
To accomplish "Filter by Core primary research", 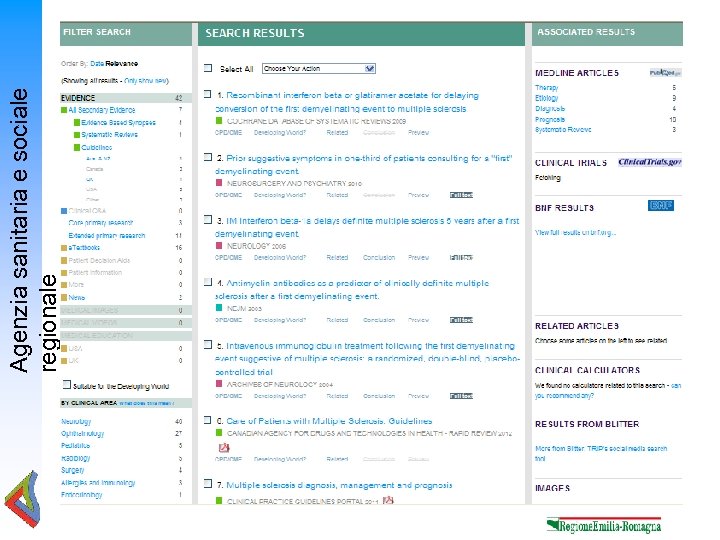I will (x=101, y=223).
